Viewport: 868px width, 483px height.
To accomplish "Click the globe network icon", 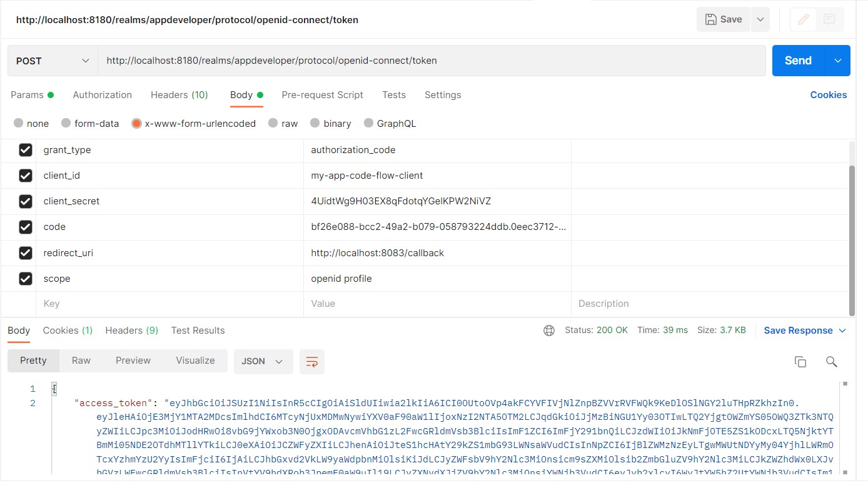I will [549, 331].
